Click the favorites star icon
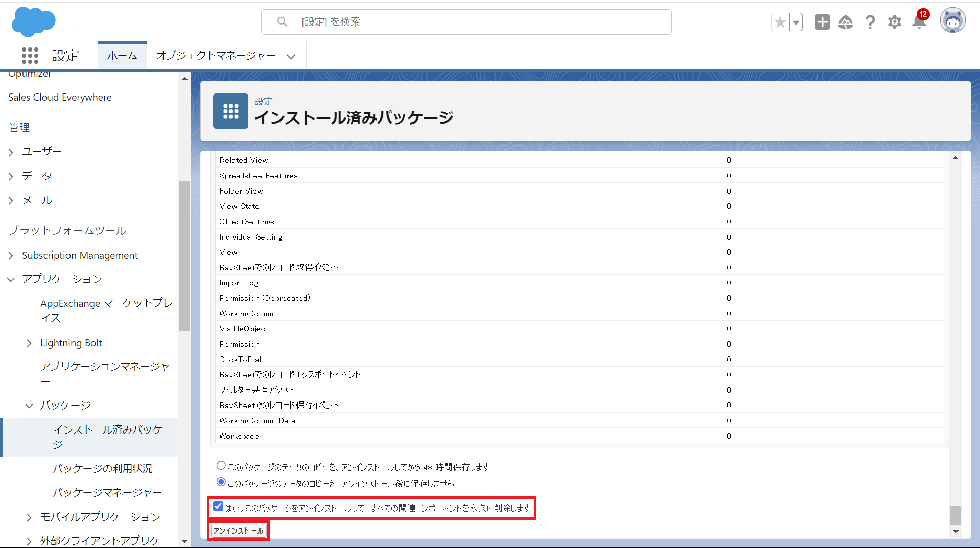980x548 pixels. (780, 22)
